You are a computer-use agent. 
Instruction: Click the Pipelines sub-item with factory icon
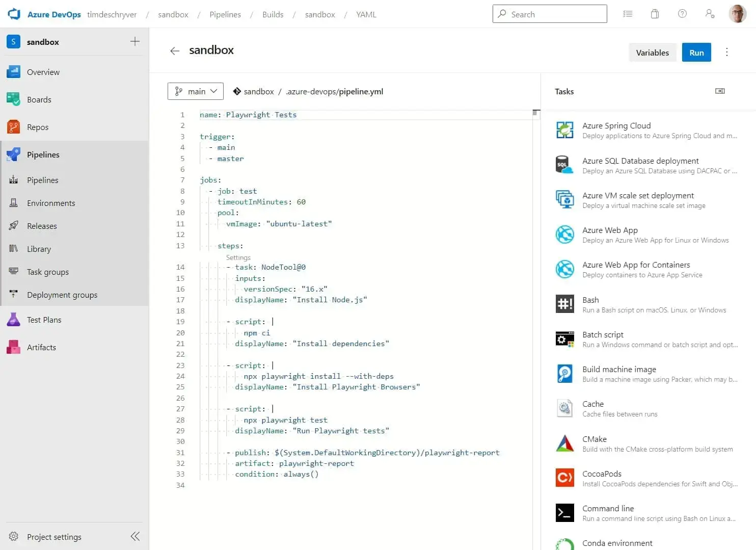(74, 180)
